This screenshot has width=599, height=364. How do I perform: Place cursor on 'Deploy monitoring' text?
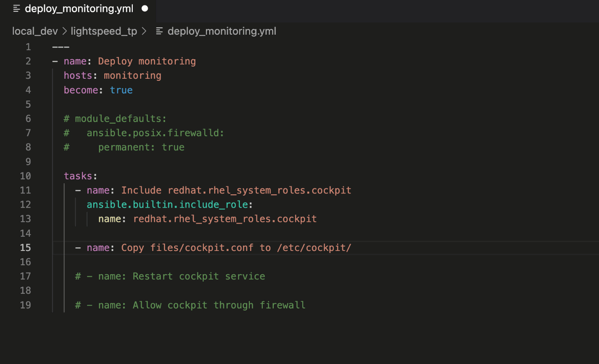pos(147,61)
